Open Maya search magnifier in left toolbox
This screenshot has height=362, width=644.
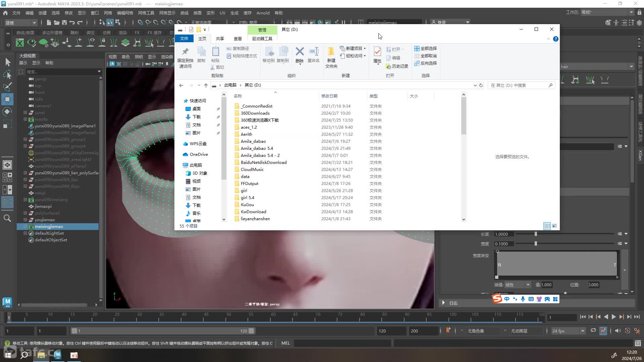pyautogui.click(x=7, y=218)
